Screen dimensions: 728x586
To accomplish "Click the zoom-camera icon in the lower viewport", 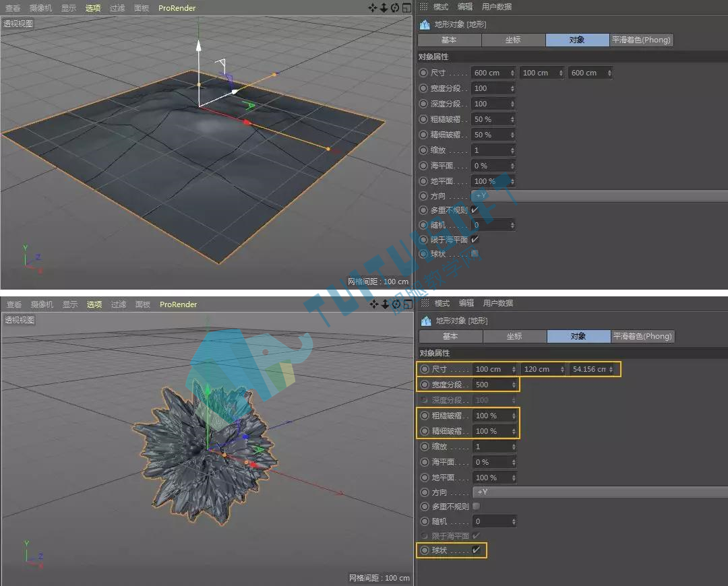I will point(386,304).
